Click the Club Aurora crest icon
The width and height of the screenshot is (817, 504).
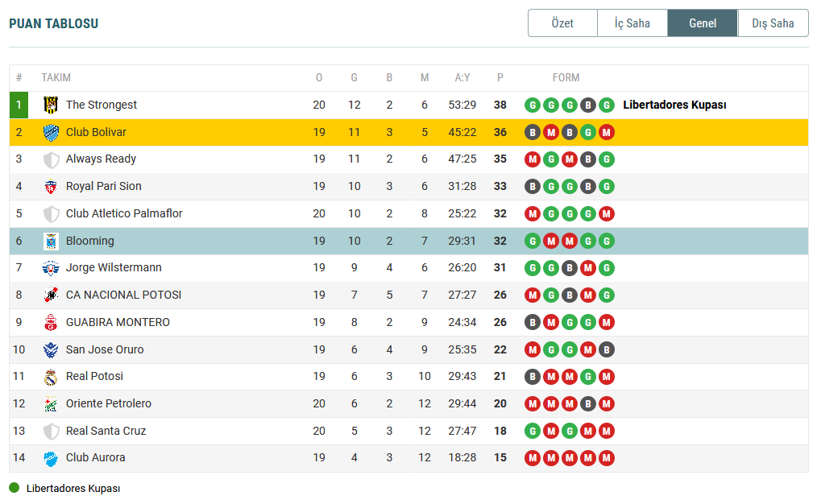[51, 458]
